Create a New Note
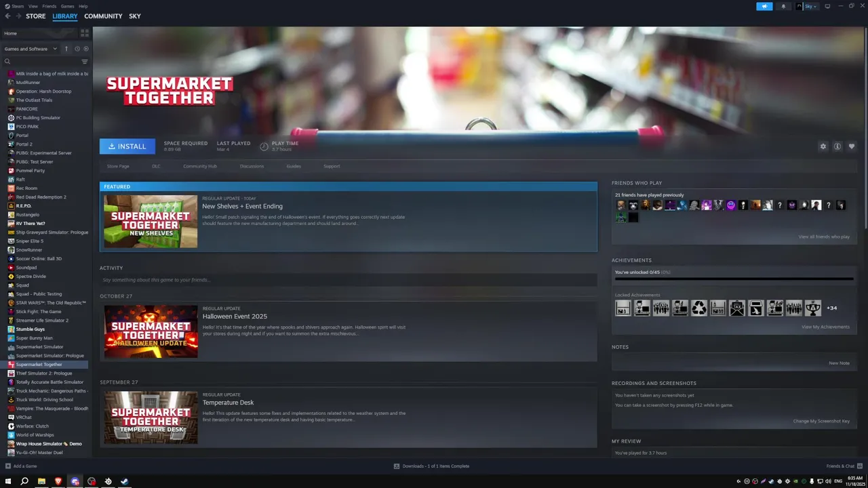The image size is (868, 488). click(839, 363)
